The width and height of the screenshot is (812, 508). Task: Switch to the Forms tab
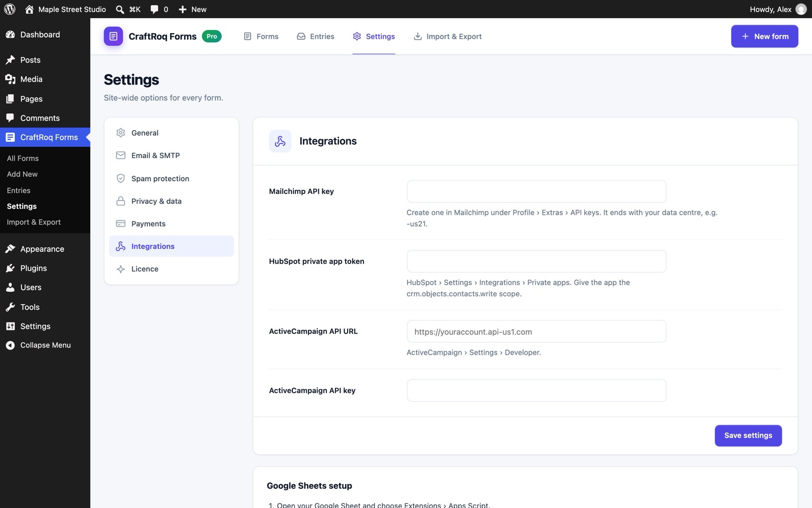coord(261,37)
